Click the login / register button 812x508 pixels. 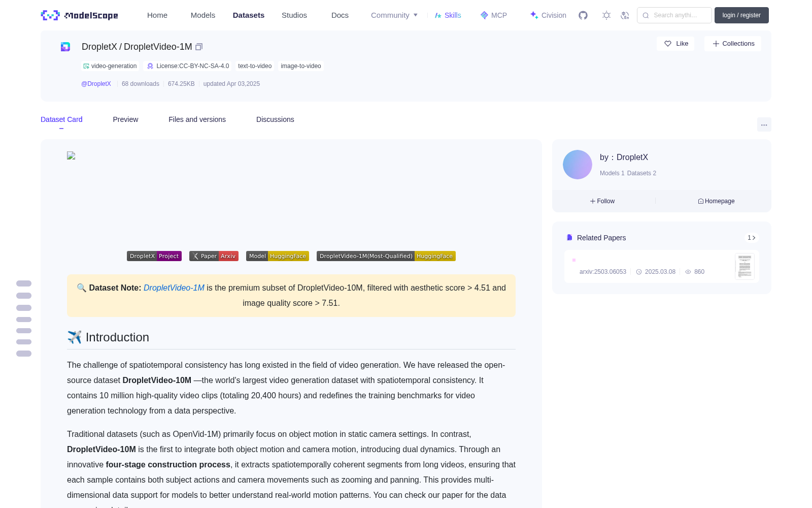(x=741, y=15)
